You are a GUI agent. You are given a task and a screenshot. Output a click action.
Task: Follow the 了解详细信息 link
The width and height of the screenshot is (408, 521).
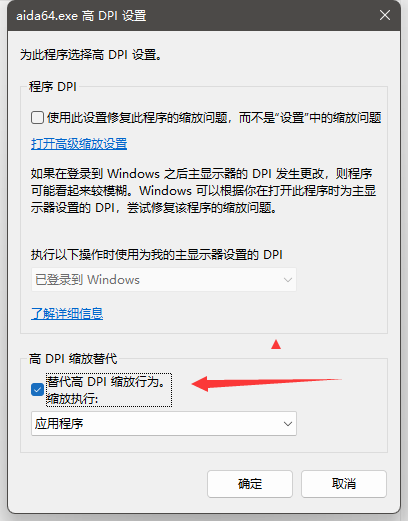tap(67, 313)
